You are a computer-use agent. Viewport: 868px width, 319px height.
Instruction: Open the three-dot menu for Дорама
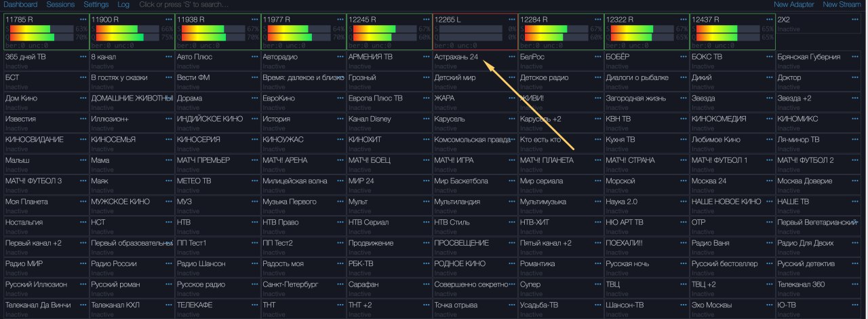[254, 98]
